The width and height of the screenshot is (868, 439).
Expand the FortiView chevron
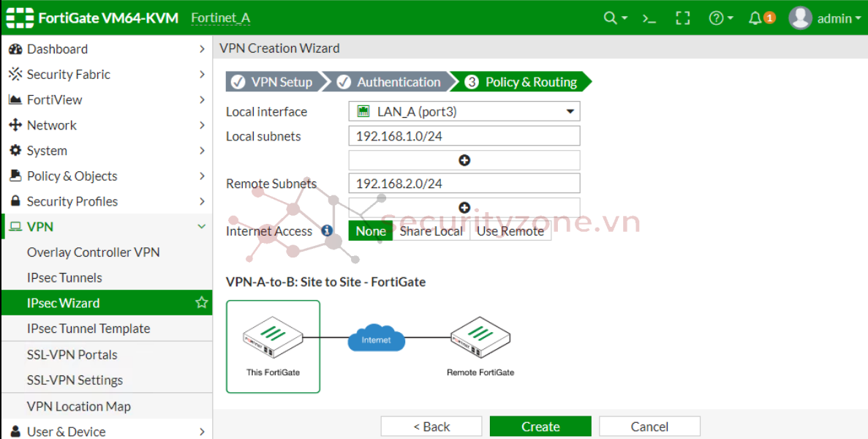[x=202, y=100]
